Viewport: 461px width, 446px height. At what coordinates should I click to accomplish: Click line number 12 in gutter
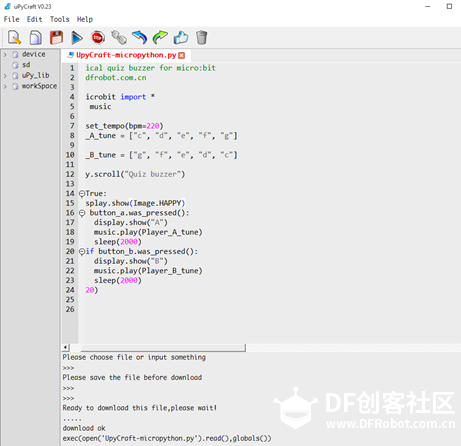(x=70, y=174)
